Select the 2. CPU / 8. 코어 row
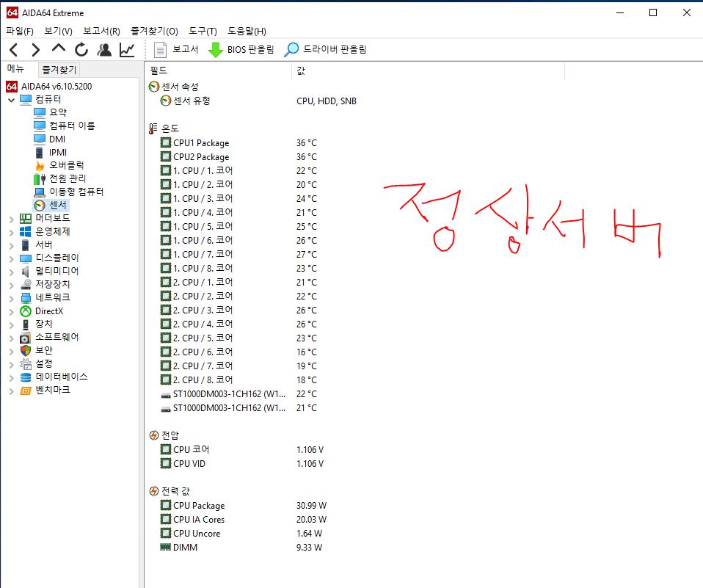 (239, 380)
